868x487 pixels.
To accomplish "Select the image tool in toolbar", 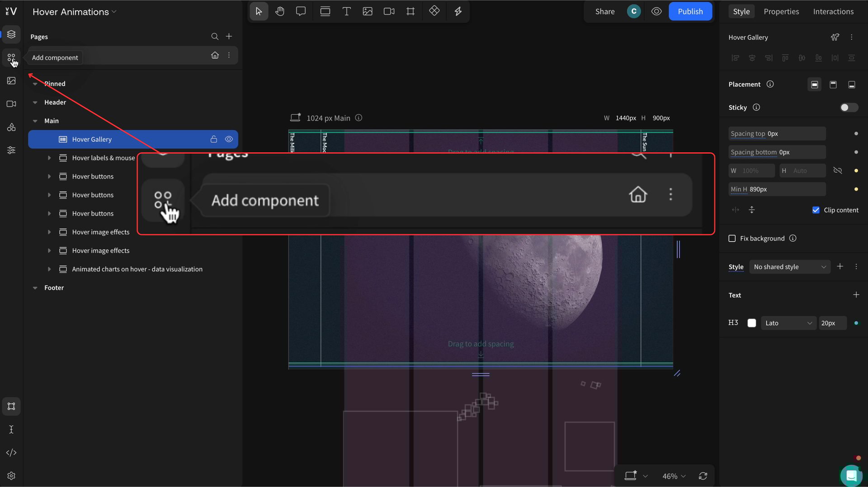I will click(368, 11).
